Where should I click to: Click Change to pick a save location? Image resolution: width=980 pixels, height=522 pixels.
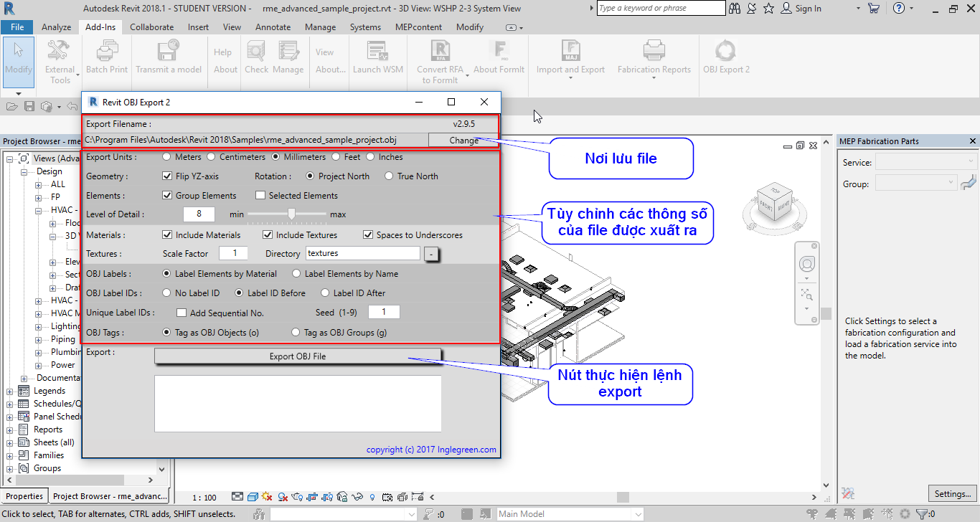tap(463, 141)
